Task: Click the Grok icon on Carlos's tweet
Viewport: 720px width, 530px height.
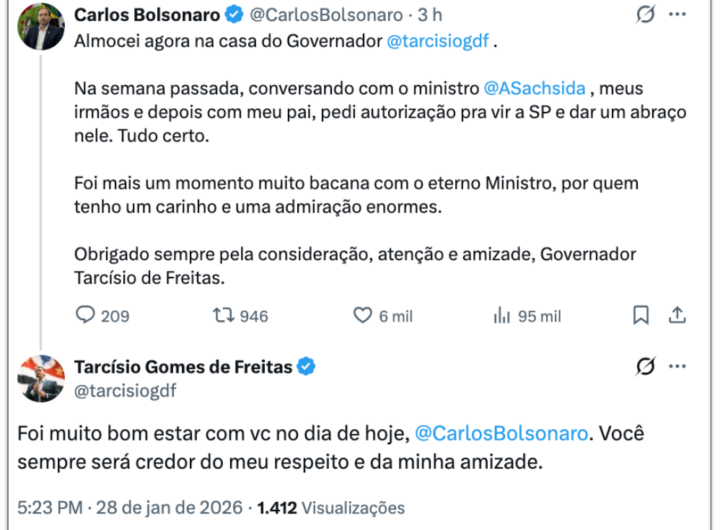Action: (x=646, y=16)
